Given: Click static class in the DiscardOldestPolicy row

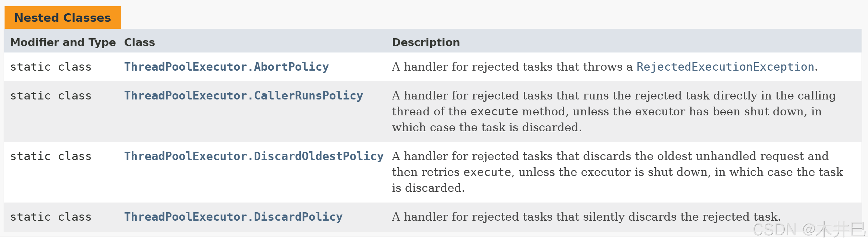Looking at the screenshot, I should point(51,156).
